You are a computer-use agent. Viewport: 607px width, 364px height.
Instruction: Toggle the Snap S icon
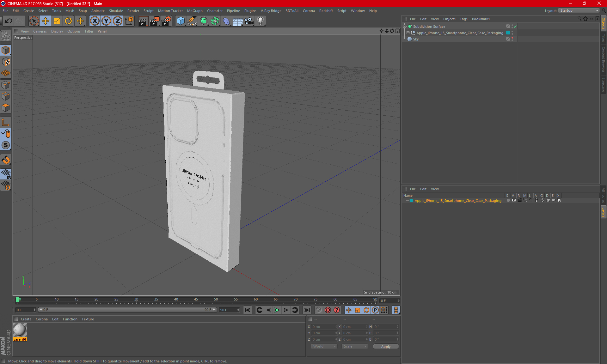6,145
